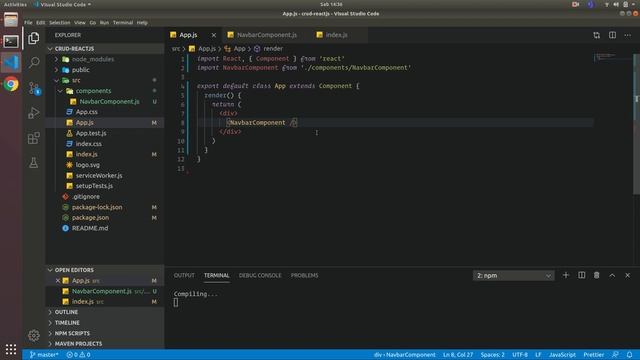Open the Terminal app in Ubuntu dock

pyautogui.click(x=11, y=41)
